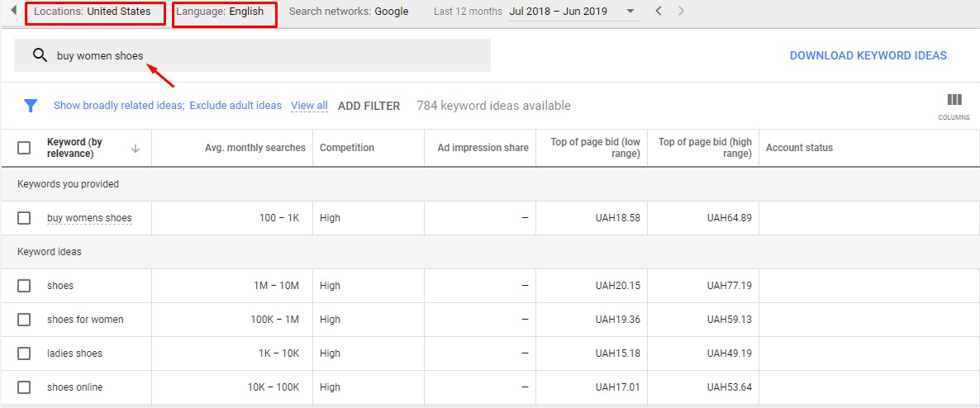
Task: Open the Columns chooser icon
Action: pos(954,106)
